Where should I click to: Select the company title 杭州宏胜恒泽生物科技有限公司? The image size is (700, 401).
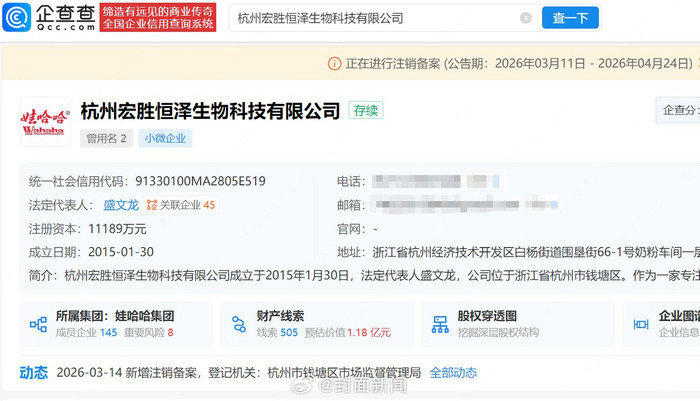[210, 111]
